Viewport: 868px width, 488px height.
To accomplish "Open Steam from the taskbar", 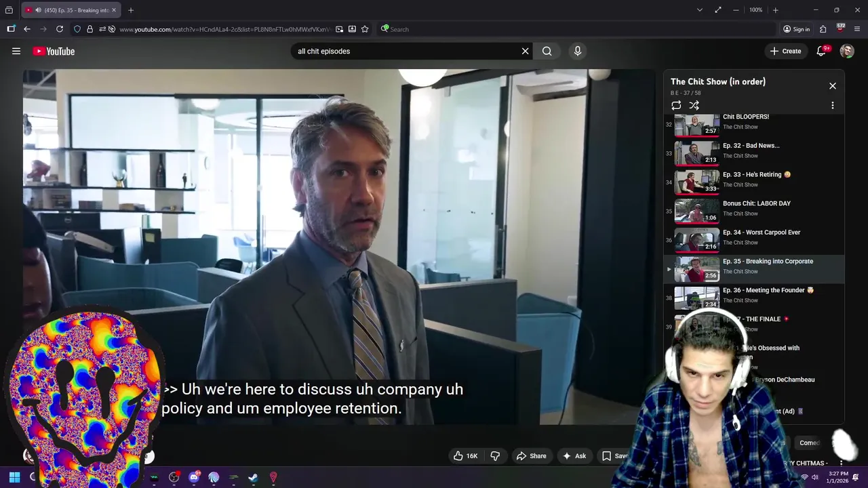I will pos(253,477).
